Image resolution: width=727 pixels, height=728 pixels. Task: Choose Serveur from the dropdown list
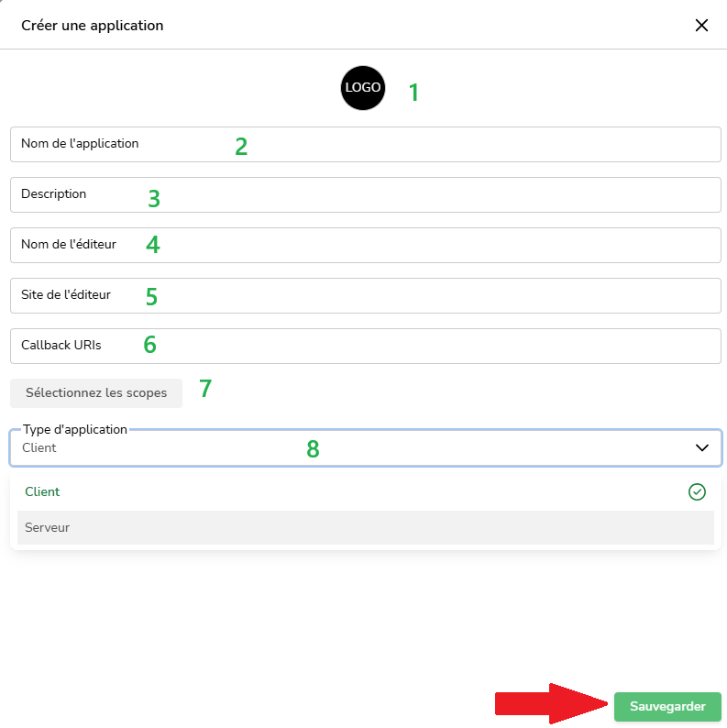point(48,527)
